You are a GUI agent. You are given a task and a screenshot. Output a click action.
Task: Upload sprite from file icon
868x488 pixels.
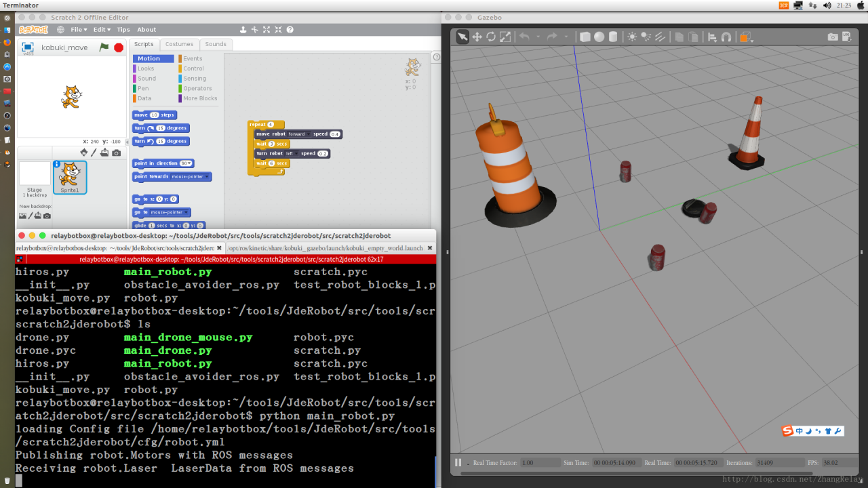(104, 152)
